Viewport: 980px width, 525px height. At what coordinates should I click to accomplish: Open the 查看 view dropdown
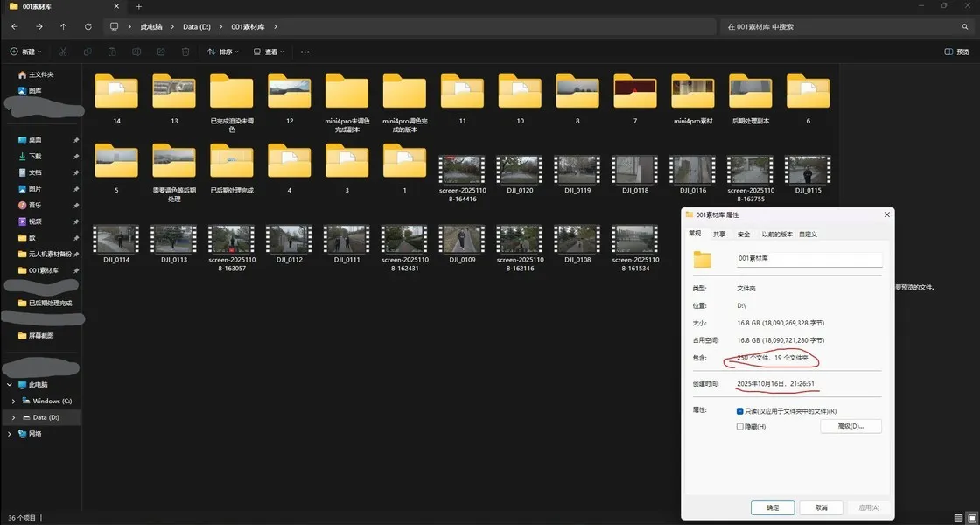(x=269, y=52)
